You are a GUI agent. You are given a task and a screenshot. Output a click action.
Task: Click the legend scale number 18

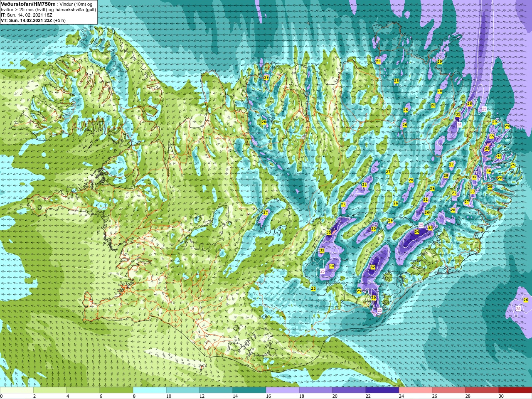[x=301, y=396]
